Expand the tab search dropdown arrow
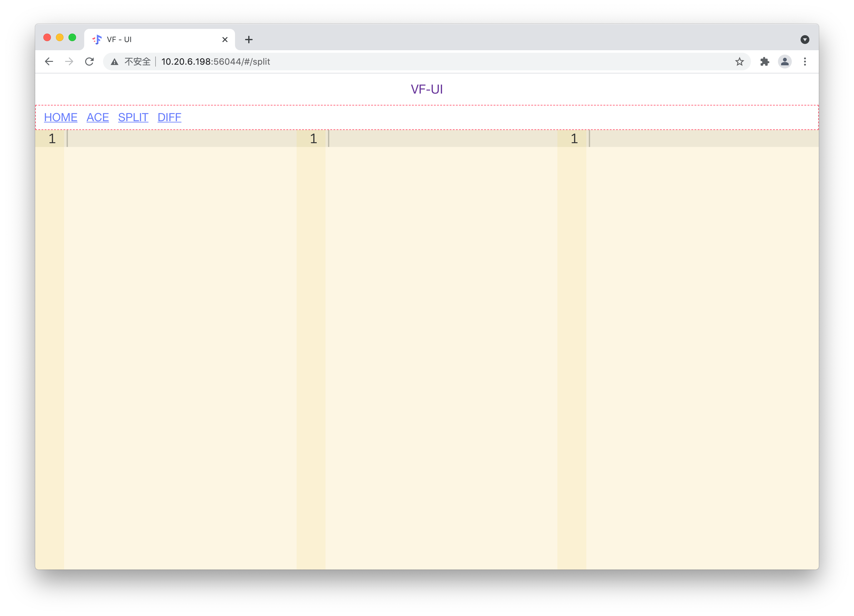This screenshot has width=854, height=616. point(805,40)
